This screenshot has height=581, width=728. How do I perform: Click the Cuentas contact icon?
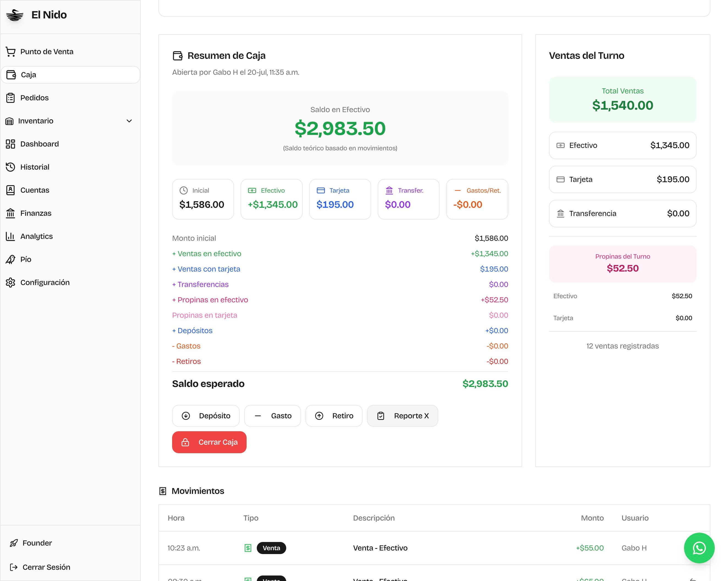tap(10, 190)
